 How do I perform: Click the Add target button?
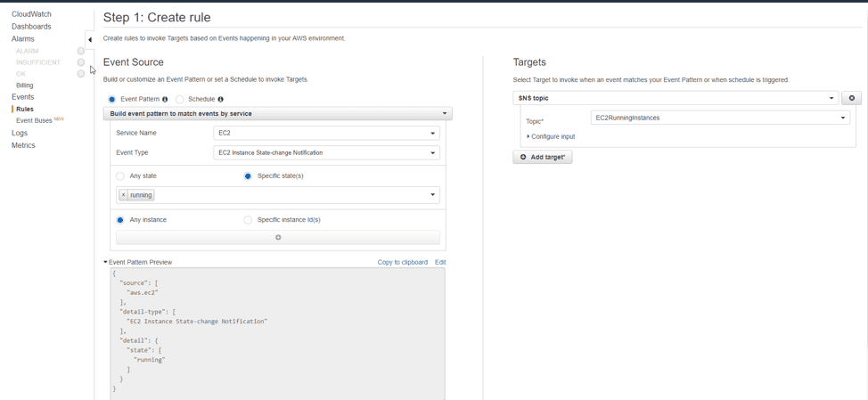tap(543, 157)
